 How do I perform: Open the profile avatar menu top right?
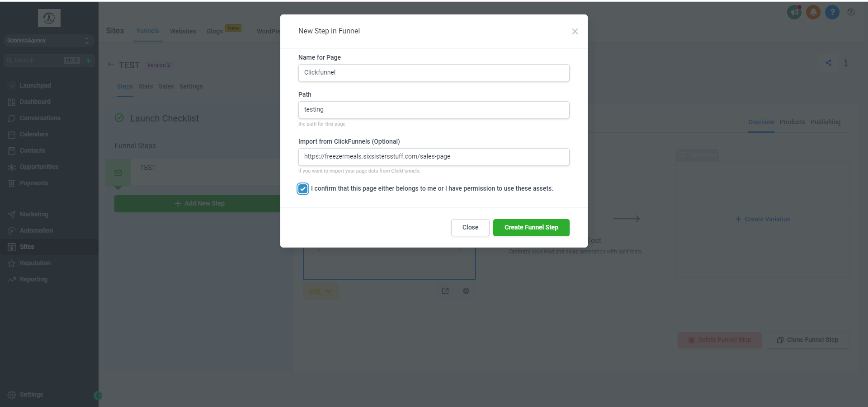pos(852,12)
